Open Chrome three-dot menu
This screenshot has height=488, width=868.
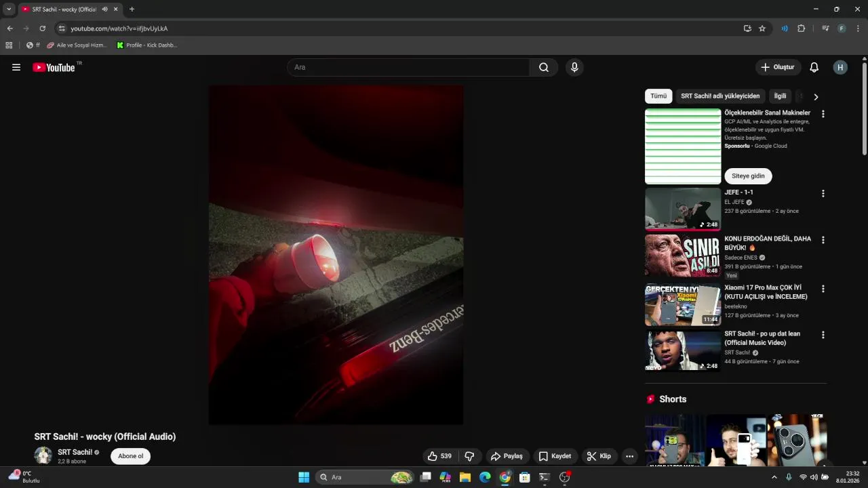point(858,28)
